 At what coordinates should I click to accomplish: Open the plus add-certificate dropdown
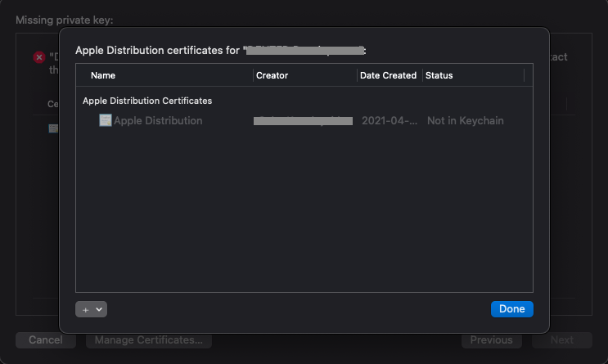[91, 309]
